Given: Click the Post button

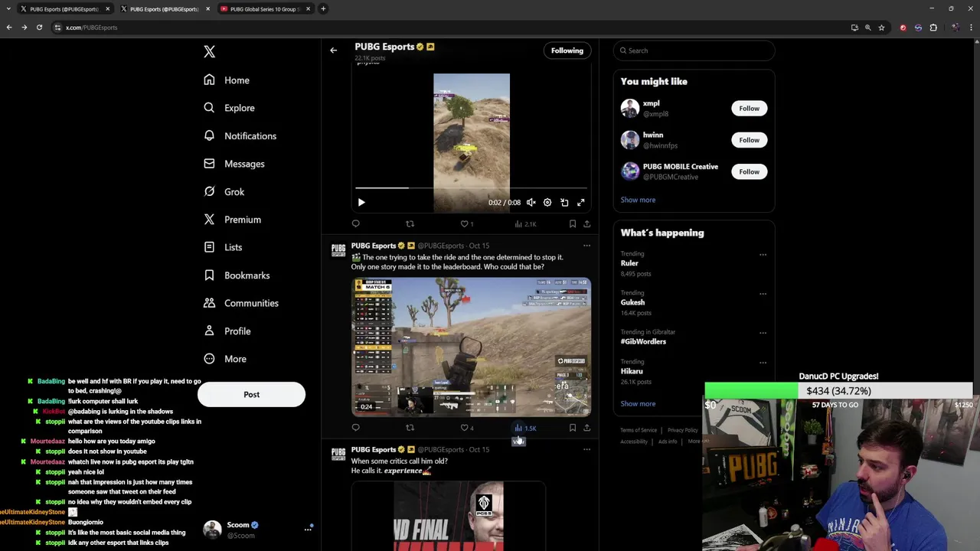Looking at the screenshot, I should [251, 394].
